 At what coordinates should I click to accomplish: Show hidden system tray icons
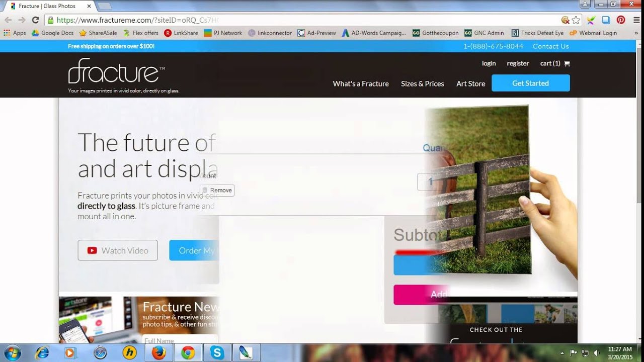click(x=562, y=353)
